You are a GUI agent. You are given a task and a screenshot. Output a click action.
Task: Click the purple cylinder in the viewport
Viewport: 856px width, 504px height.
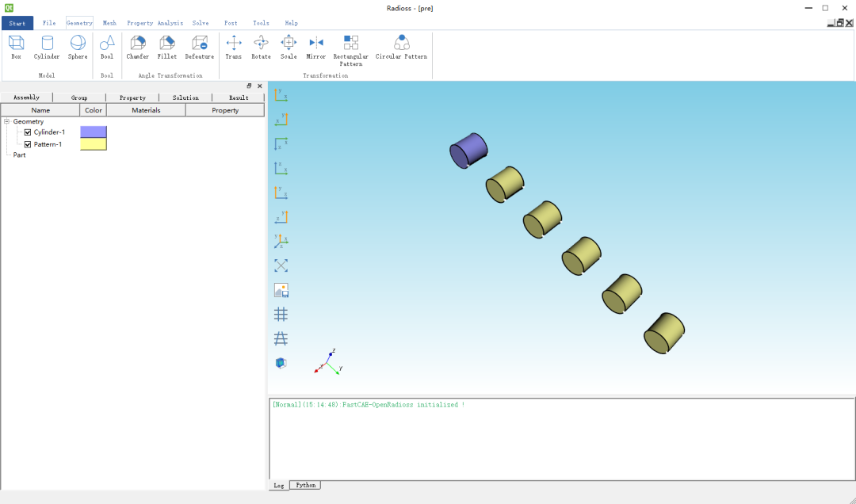coord(468,150)
